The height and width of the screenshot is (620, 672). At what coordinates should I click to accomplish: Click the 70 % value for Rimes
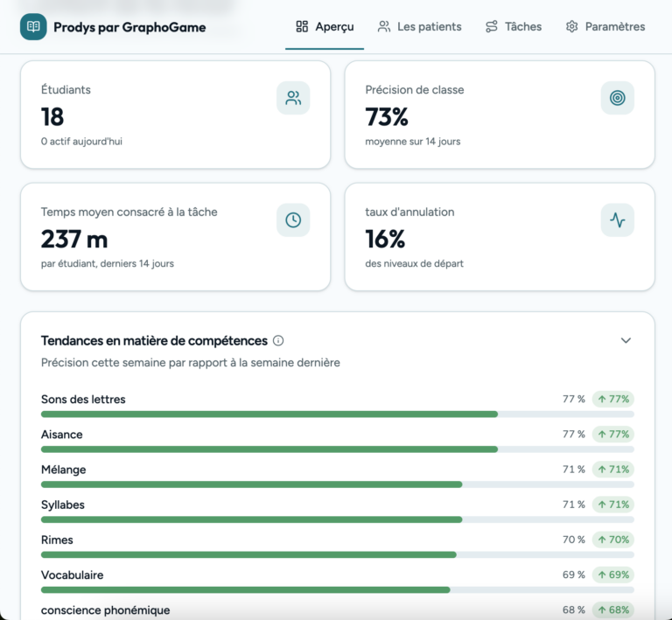pyautogui.click(x=573, y=540)
